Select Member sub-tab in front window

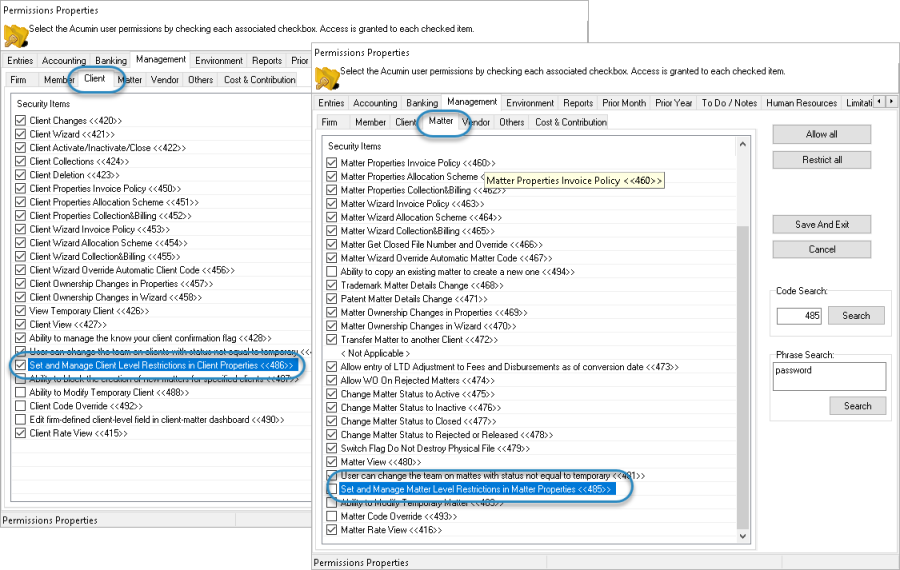coord(370,122)
